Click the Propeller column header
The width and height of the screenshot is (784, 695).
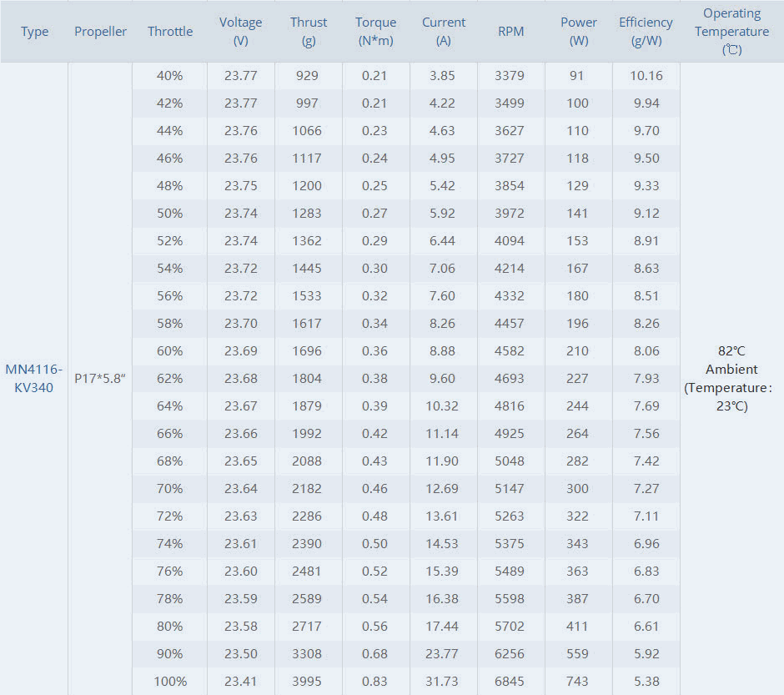pyautogui.click(x=100, y=32)
